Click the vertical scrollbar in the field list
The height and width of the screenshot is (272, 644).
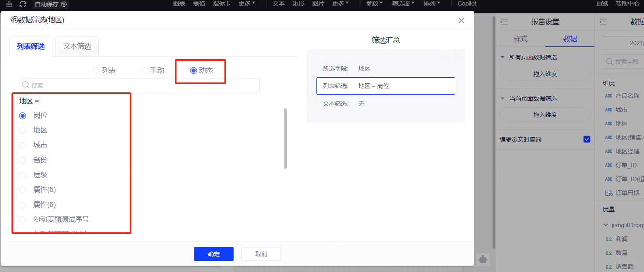[x=285, y=138]
